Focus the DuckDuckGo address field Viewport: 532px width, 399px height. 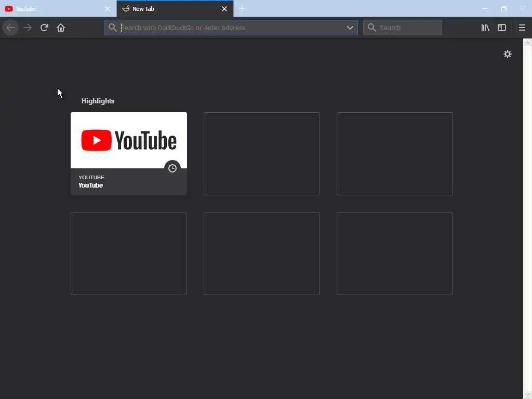[231, 28]
